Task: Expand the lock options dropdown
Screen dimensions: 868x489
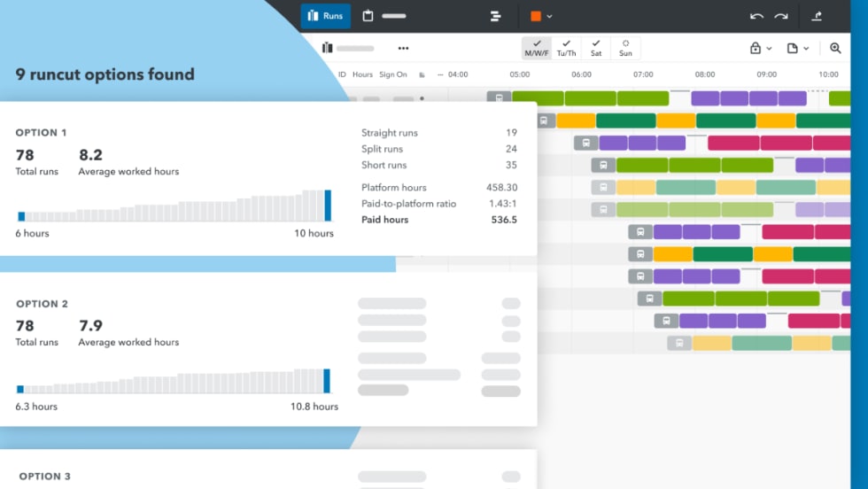Action: tap(761, 48)
